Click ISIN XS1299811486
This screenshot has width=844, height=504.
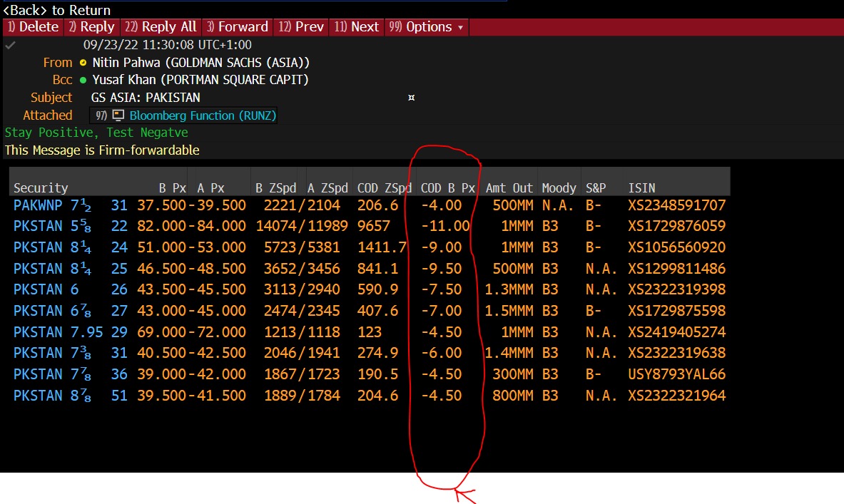coord(676,269)
